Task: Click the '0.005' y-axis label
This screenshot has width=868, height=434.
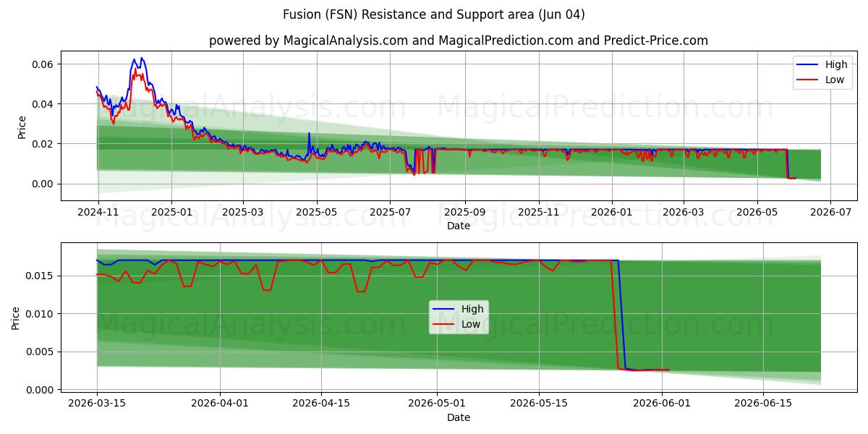Action: (41, 352)
